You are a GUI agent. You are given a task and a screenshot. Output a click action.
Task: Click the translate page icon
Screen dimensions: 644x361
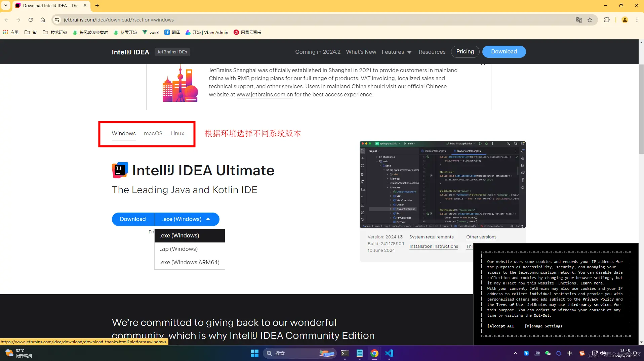579,20
